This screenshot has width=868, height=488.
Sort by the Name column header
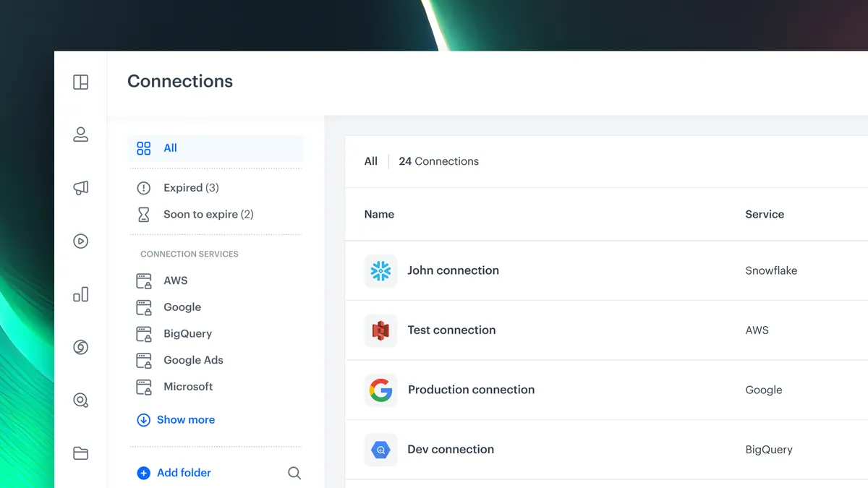point(379,215)
